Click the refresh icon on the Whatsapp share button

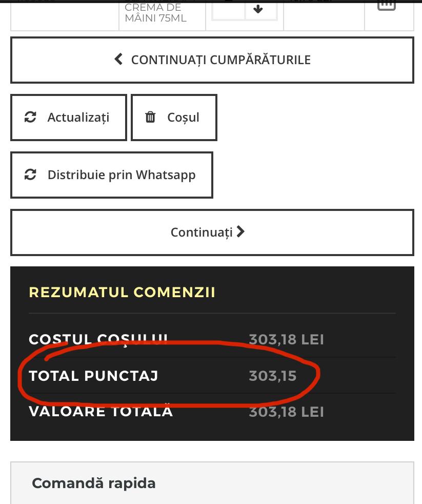click(30, 175)
